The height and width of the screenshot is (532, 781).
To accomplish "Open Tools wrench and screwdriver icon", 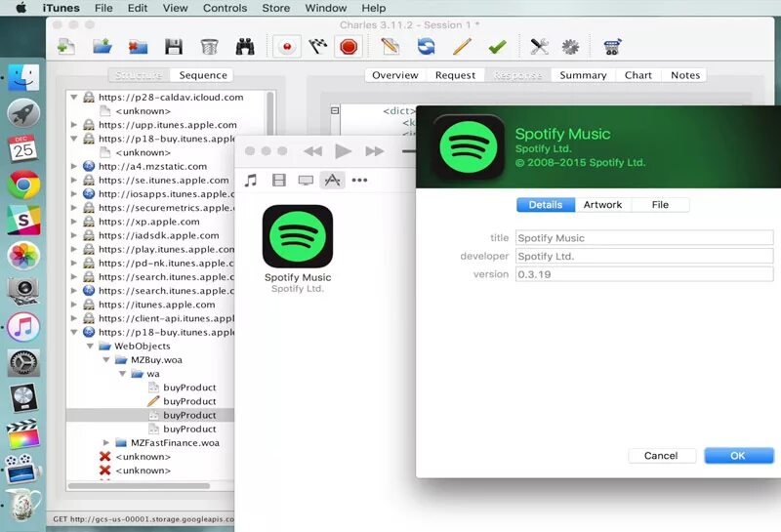I will [x=539, y=47].
